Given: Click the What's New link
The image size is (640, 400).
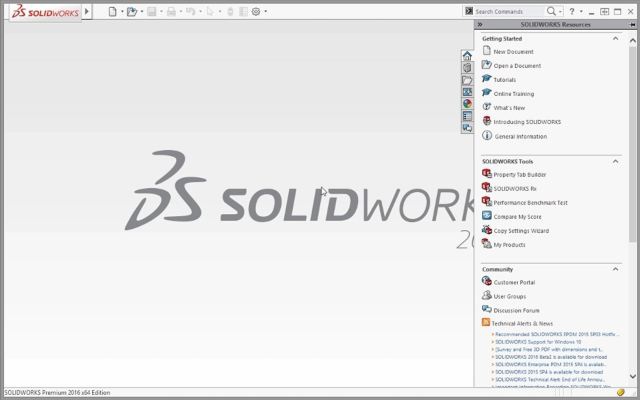Looking at the screenshot, I should pos(509,108).
